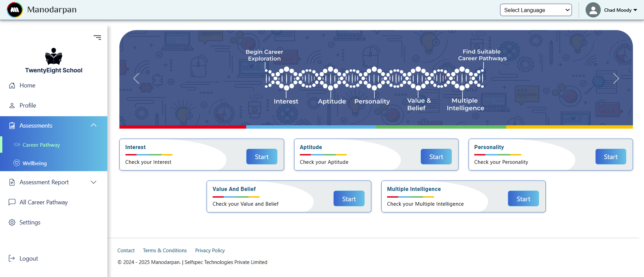
Task: Go to next banner slide arrow
Action: click(x=615, y=78)
